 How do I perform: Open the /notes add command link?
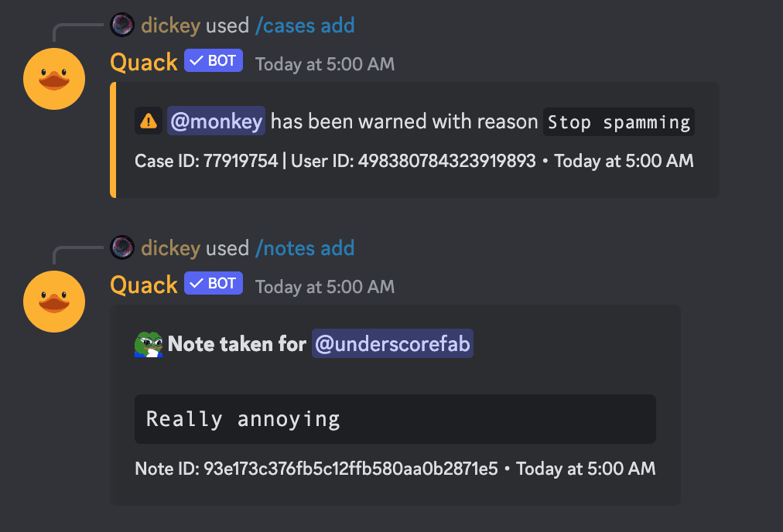305,248
